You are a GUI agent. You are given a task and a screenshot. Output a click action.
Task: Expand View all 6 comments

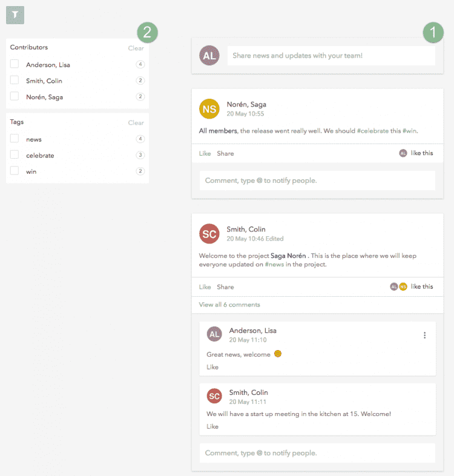(x=229, y=305)
